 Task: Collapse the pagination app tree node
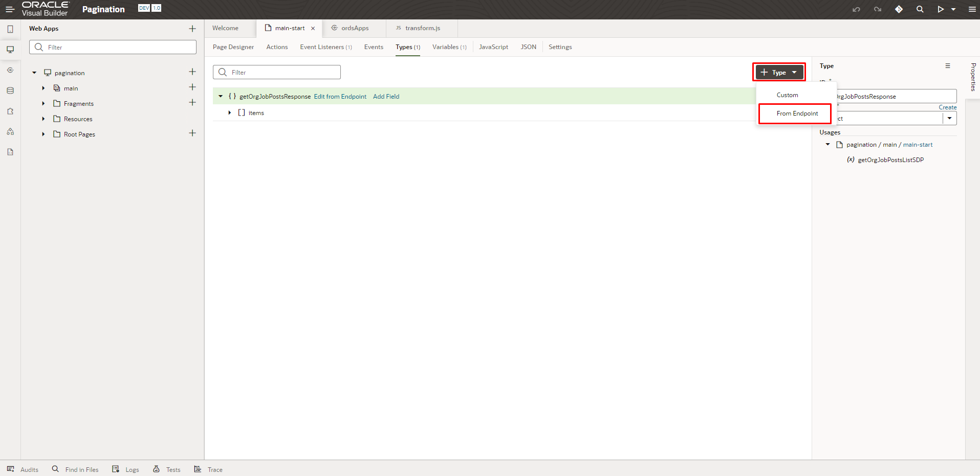[34, 73]
